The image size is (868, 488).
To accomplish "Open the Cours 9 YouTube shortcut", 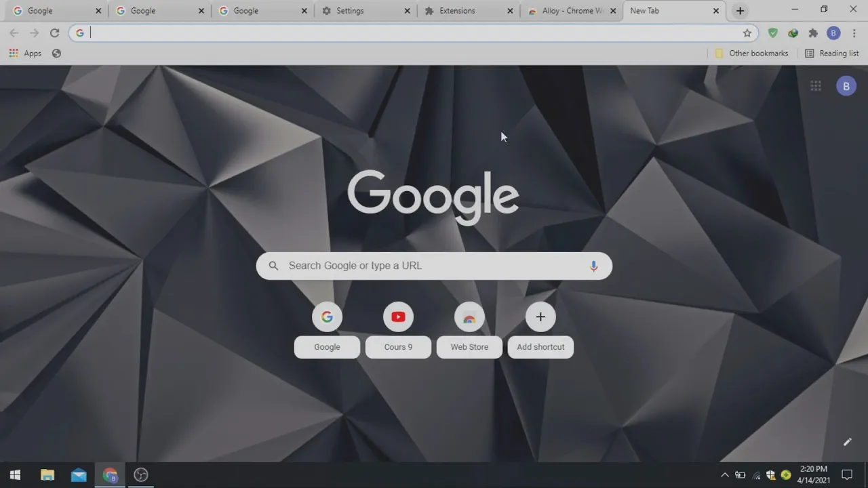I will (398, 330).
